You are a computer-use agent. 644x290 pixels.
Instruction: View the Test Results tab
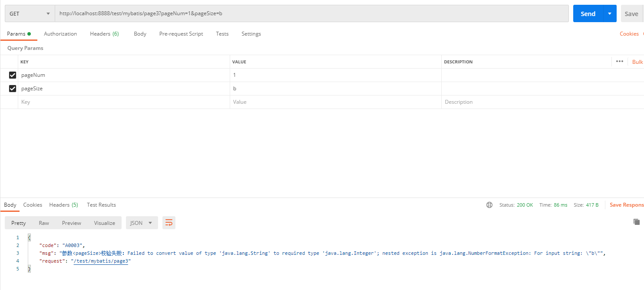(x=101, y=205)
